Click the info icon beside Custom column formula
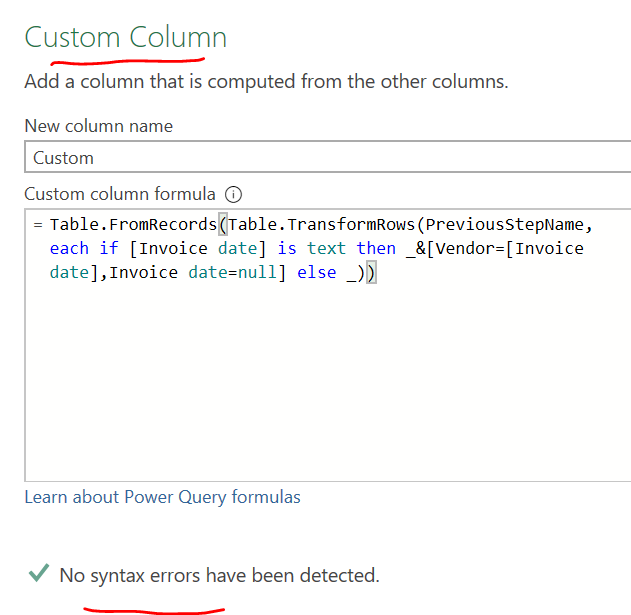The width and height of the screenshot is (631, 615). tap(233, 194)
